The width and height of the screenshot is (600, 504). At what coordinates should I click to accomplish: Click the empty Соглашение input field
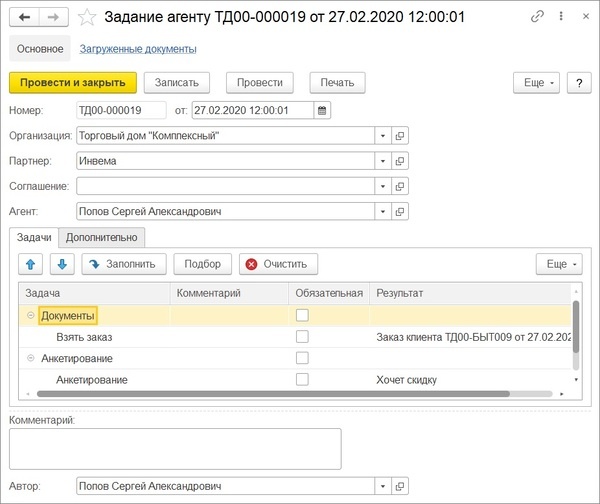point(225,186)
